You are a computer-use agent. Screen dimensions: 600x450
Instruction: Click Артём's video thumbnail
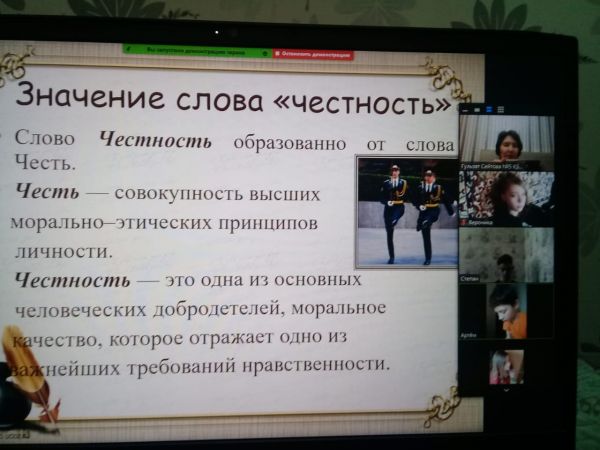pos(507,311)
